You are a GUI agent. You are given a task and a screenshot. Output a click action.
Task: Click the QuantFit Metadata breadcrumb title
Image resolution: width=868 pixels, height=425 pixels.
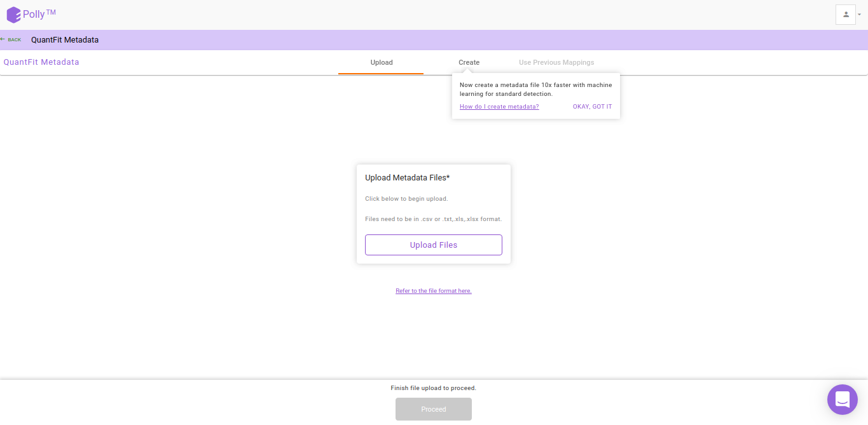tap(65, 40)
